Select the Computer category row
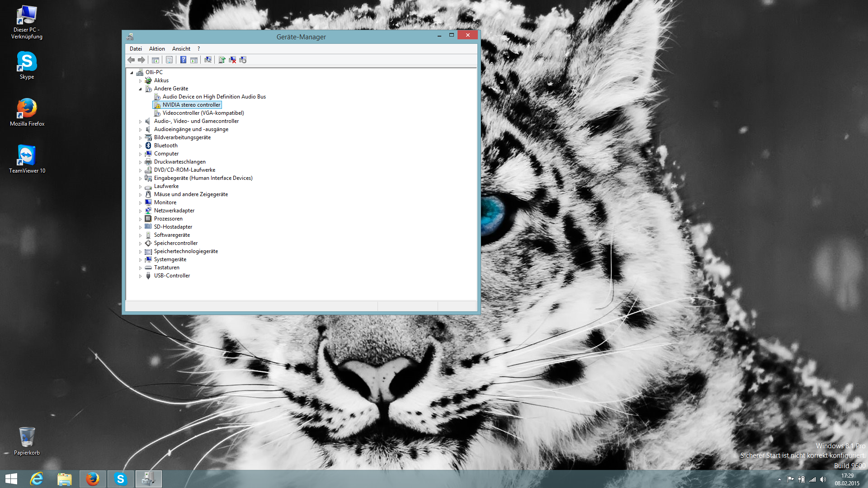The image size is (868, 488). click(166, 154)
